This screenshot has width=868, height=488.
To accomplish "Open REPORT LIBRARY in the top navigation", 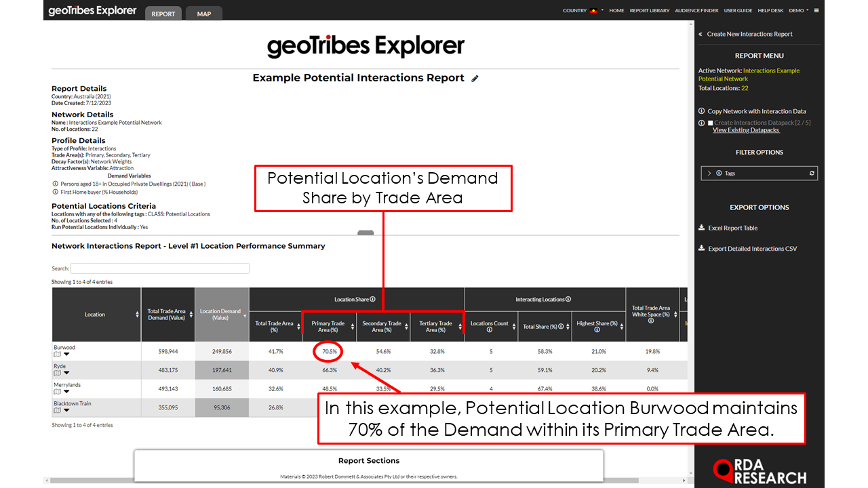I will [650, 11].
